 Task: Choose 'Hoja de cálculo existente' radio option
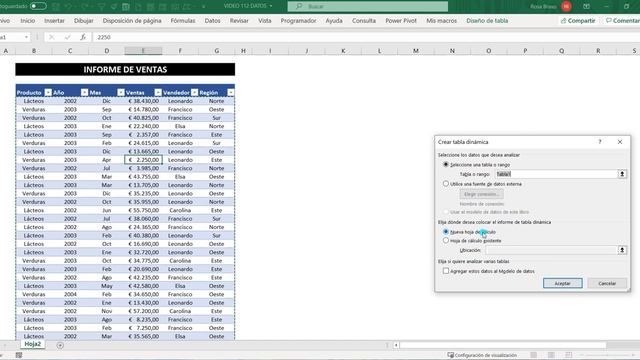point(446,240)
